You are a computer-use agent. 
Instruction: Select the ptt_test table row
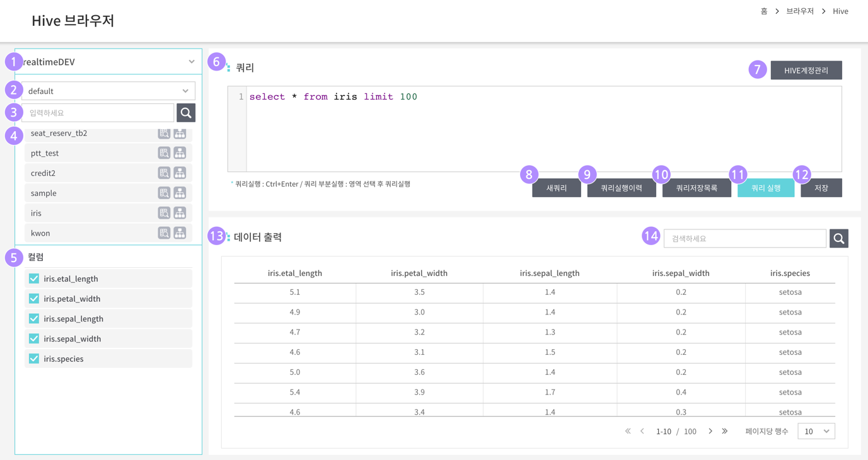108,153
